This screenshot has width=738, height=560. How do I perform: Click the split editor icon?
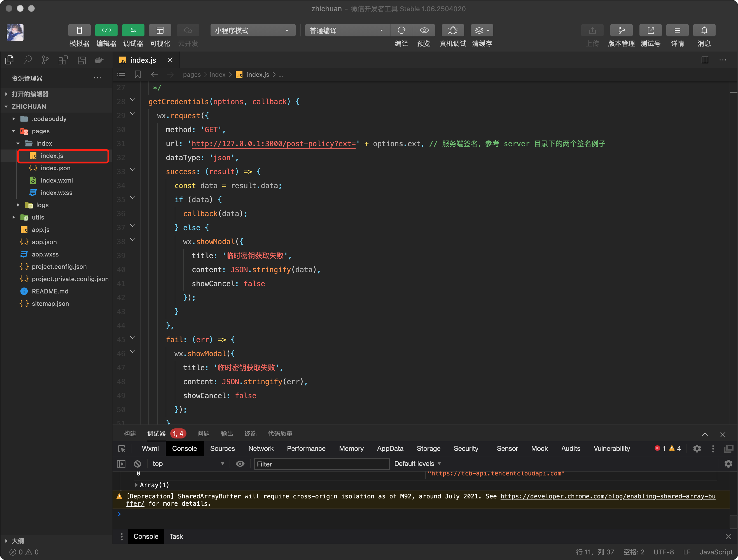click(x=705, y=60)
